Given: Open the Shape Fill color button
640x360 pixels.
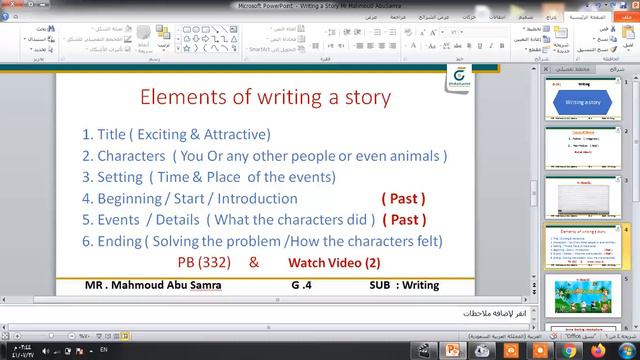Looking at the screenshot, I should click(111, 29).
